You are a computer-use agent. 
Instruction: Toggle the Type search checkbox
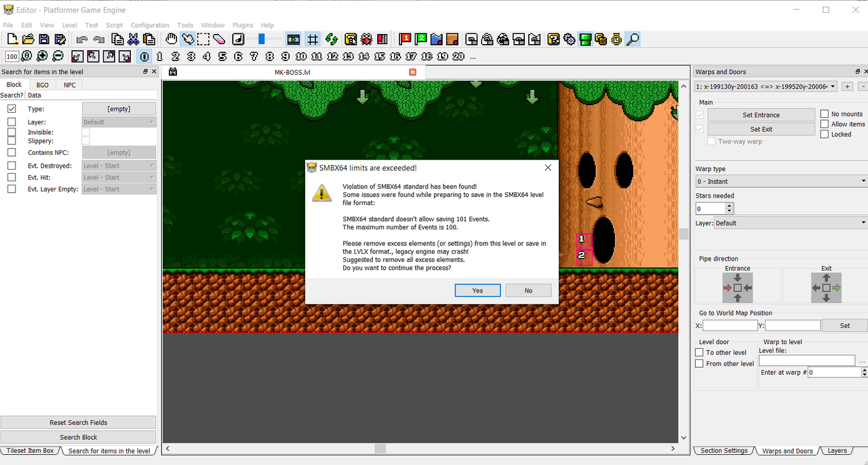(12, 109)
